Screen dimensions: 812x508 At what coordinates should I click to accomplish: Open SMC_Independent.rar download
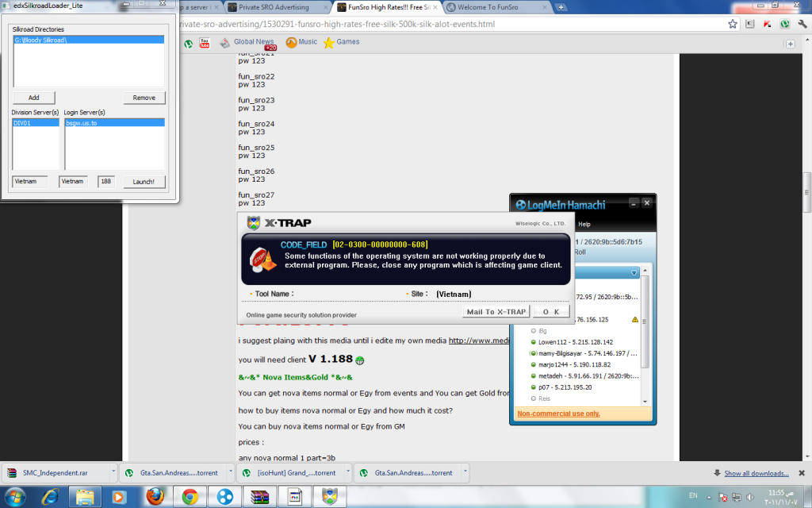[55, 473]
